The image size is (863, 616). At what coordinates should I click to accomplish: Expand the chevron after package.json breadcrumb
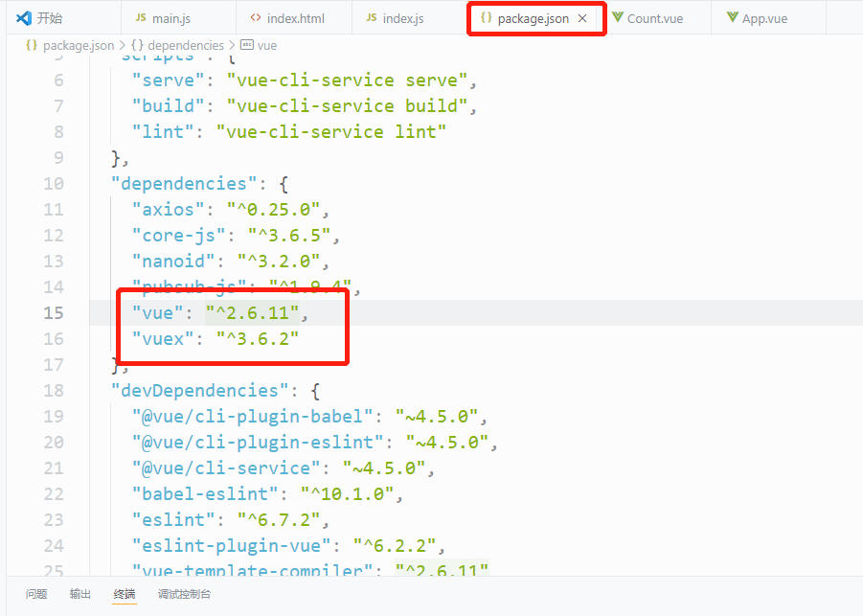tap(123, 44)
